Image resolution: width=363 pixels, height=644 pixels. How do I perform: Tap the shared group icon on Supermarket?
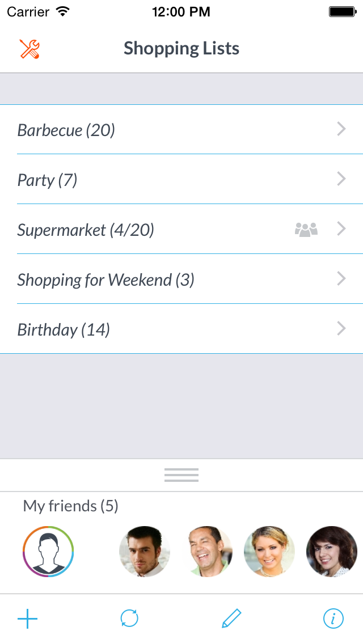click(x=306, y=230)
